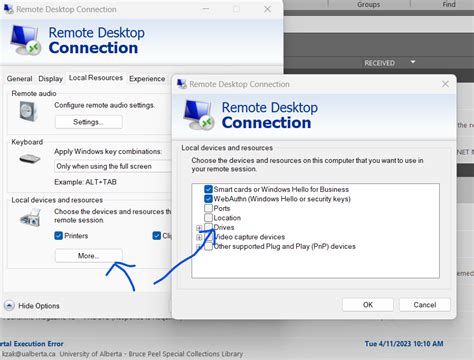Viewport: 474px width, 360px height.
Task: Click the keyboard icon
Action: point(30,159)
